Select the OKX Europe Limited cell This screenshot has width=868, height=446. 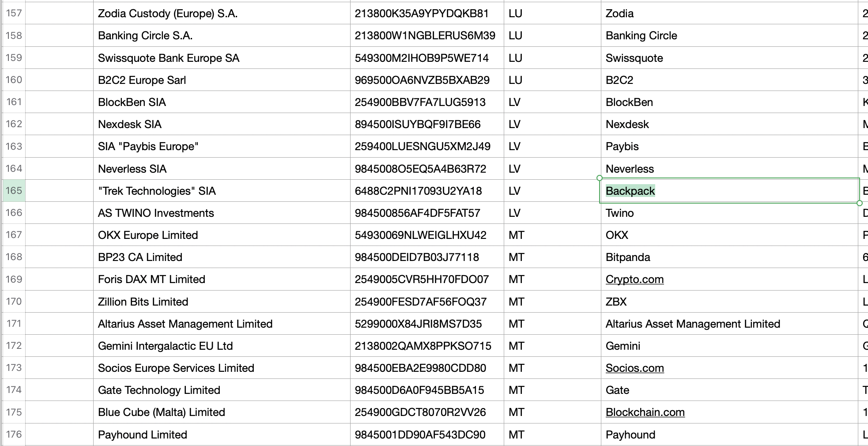222,235
